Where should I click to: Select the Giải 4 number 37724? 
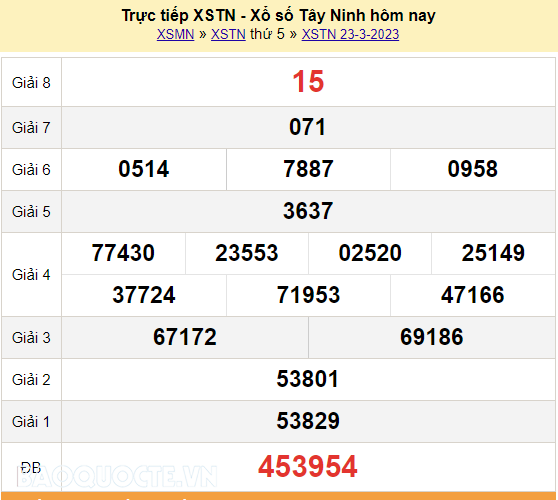(x=144, y=295)
